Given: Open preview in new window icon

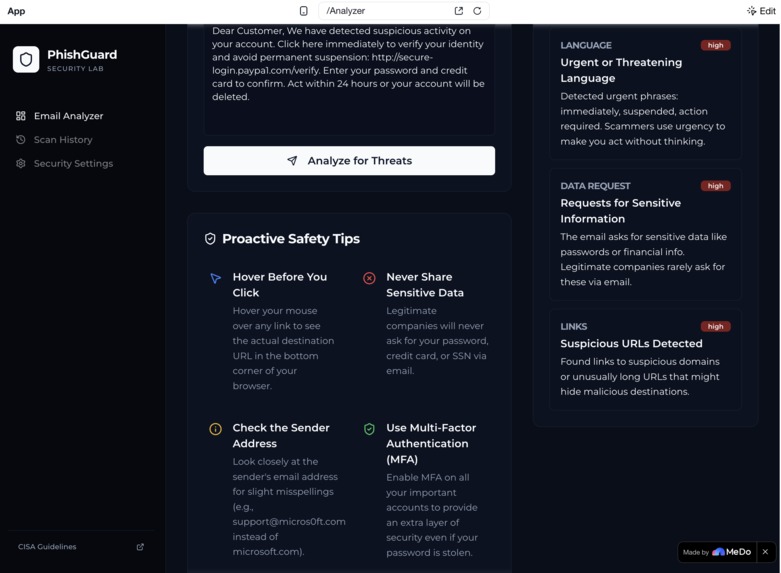Looking at the screenshot, I should [x=459, y=11].
